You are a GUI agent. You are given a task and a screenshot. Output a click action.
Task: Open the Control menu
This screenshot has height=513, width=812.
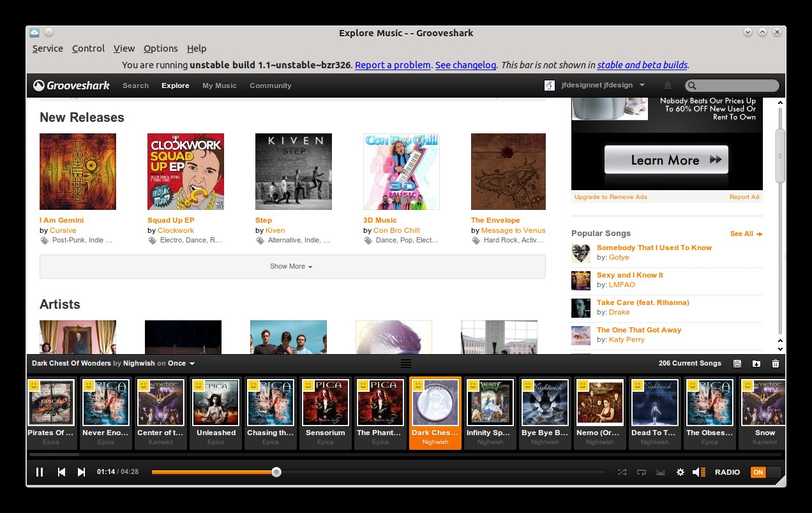click(x=88, y=48)
